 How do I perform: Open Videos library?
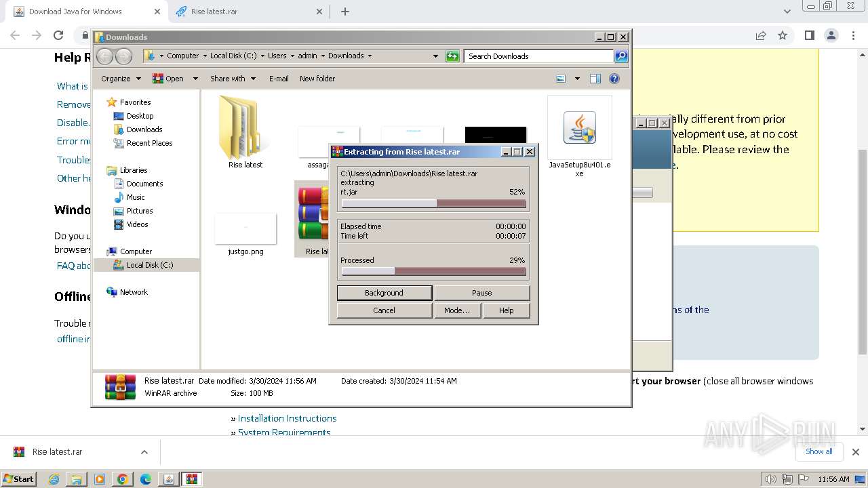137,224
